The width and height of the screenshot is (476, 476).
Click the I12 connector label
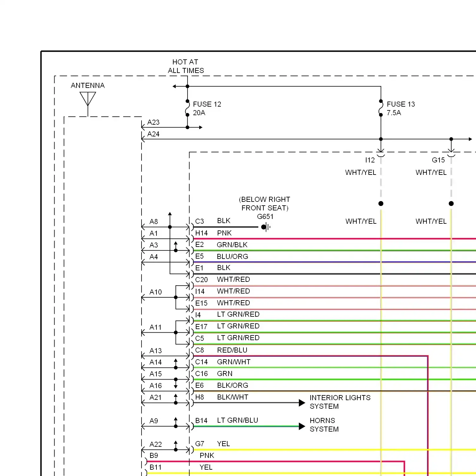370,160
